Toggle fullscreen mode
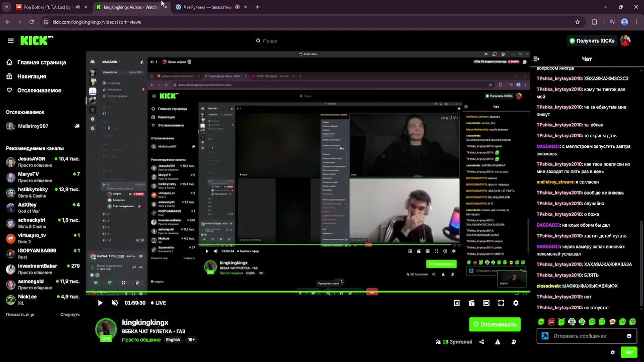Screen dimensions: 644x362 point(501,303)
